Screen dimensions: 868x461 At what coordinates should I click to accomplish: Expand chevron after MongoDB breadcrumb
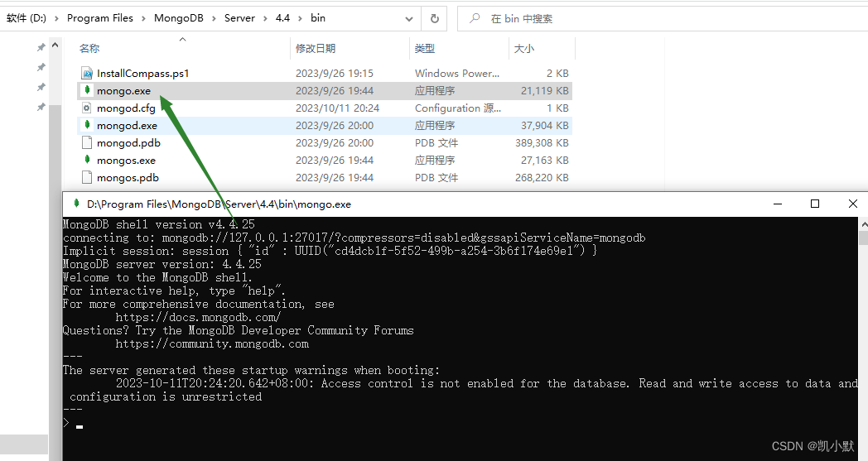(x=214, y=18)
